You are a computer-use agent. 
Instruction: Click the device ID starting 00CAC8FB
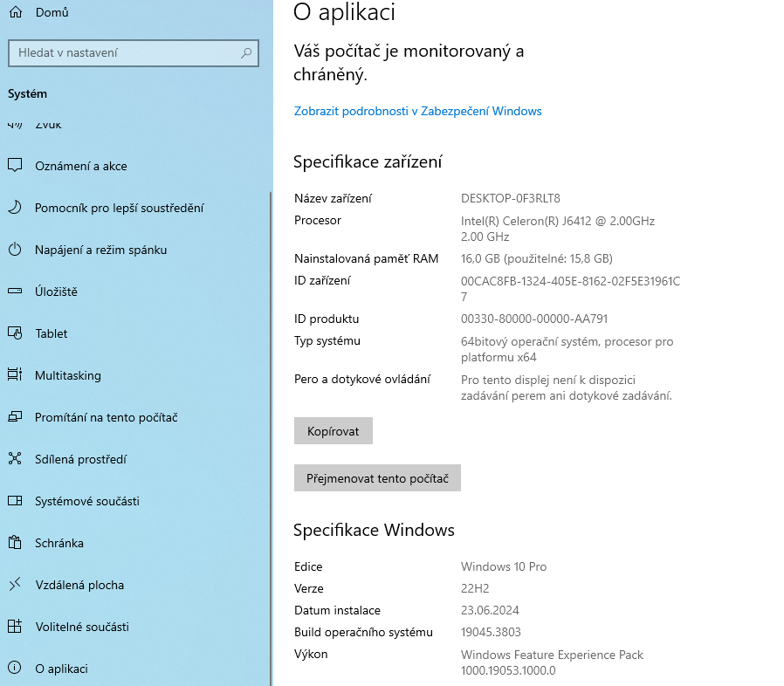click(570, 289)
